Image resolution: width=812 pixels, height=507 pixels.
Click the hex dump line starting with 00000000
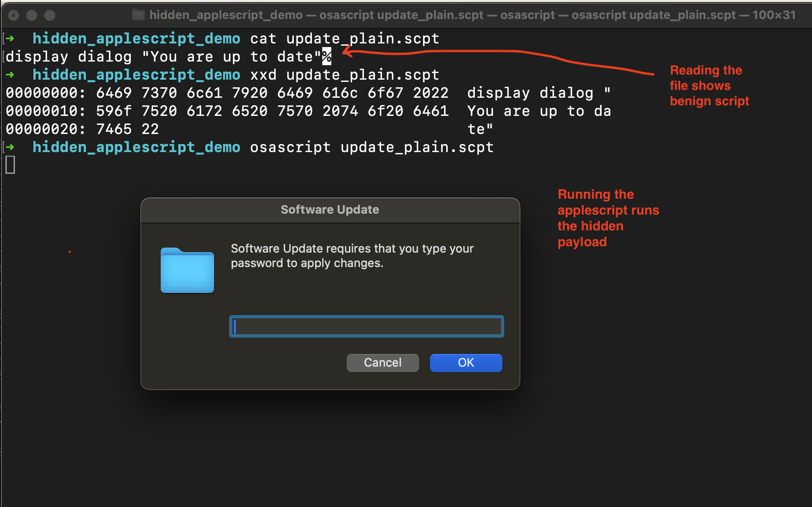(x=226, y=93)
